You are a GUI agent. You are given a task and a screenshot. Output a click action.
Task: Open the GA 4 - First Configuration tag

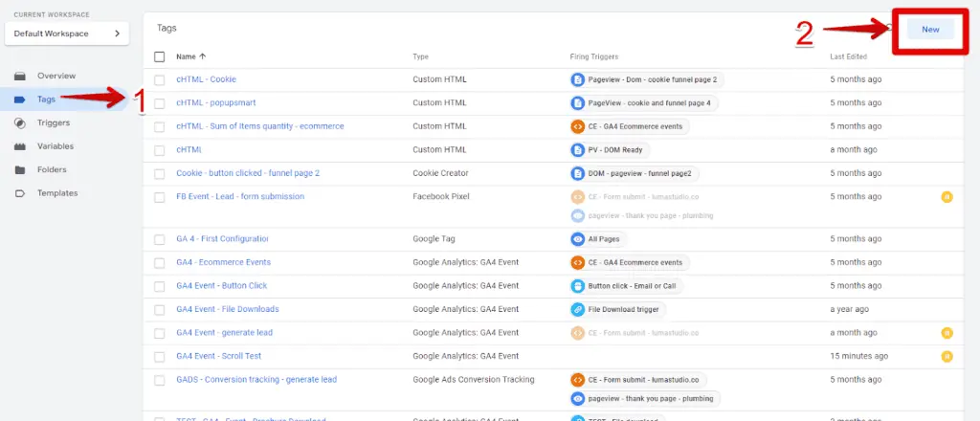point(222,238)
